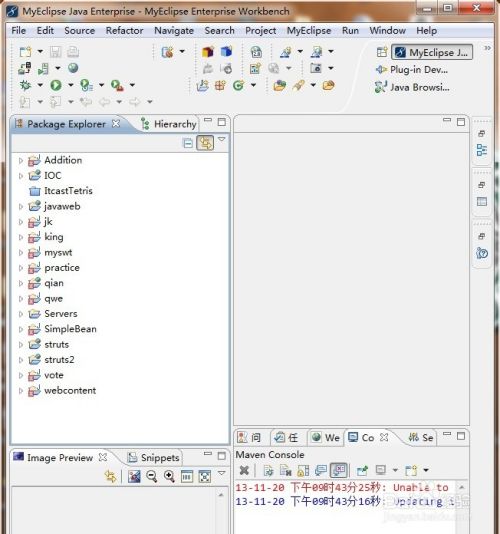
Task: Open the MyEclipse menu
Action: click(309, 31)
